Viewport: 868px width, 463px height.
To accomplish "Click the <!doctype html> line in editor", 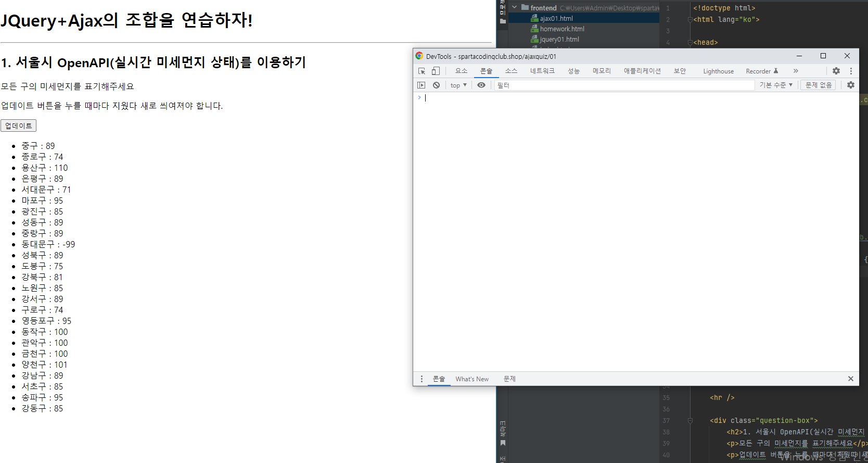I will (724, 8).
